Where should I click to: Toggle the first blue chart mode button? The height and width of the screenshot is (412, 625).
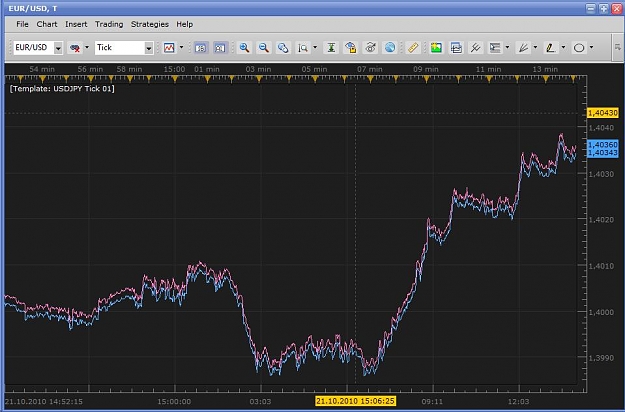coord(201,48)
